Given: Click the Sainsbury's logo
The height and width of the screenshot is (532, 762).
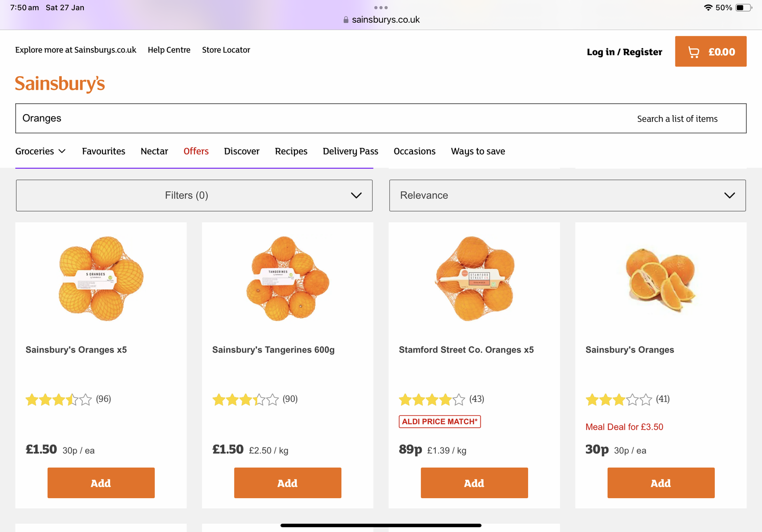Looking at the screenshot, I should (x=60, y=84).
